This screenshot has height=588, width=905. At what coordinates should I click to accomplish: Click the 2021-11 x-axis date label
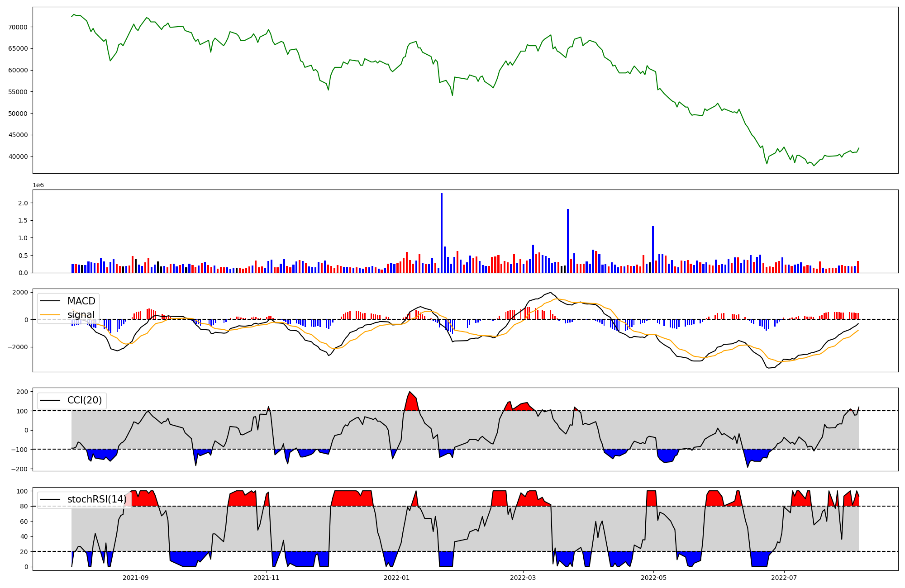pos(267,578)
